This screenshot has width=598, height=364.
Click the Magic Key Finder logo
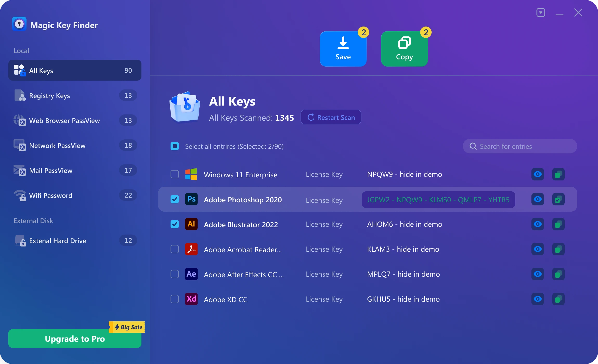coord(19,24)
